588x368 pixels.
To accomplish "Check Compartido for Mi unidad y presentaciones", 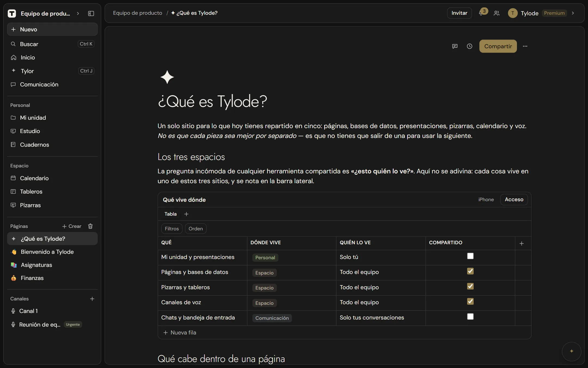I will tap(470, 256).
